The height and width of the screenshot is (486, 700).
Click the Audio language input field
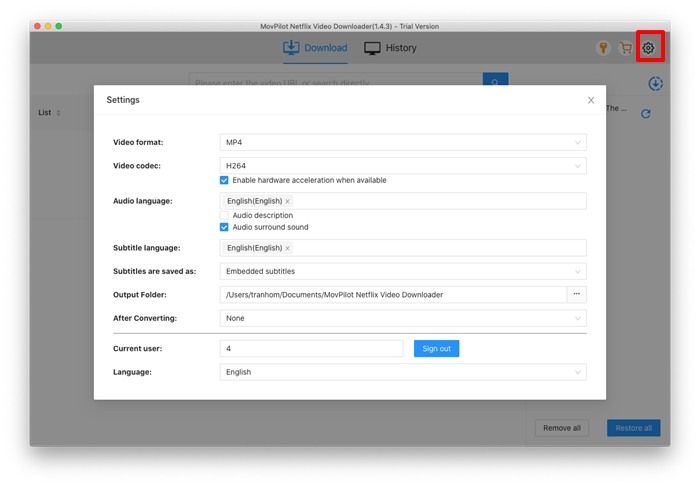pyautogui.click(x=403, y=201)
